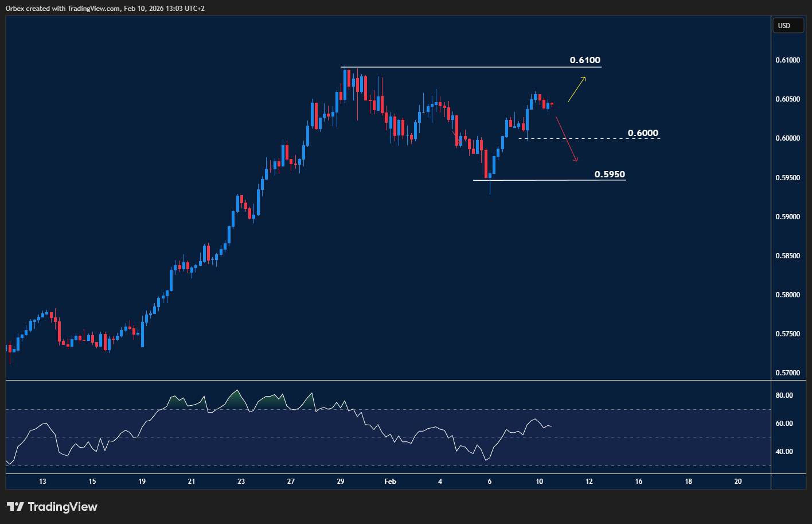Click the 0.5950 support line label
The height and width of the screenshot is (524, 812).
coord(609,173)
